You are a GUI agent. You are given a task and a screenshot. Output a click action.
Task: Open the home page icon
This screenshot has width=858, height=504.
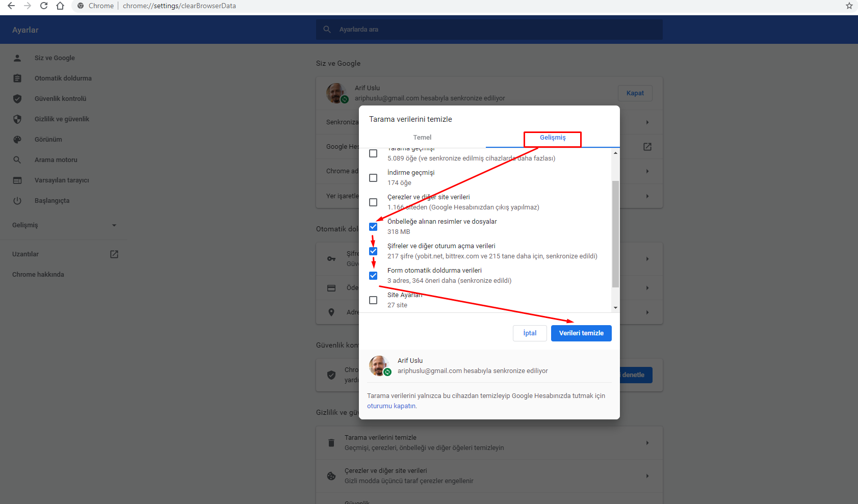click(x=60, y=6)
